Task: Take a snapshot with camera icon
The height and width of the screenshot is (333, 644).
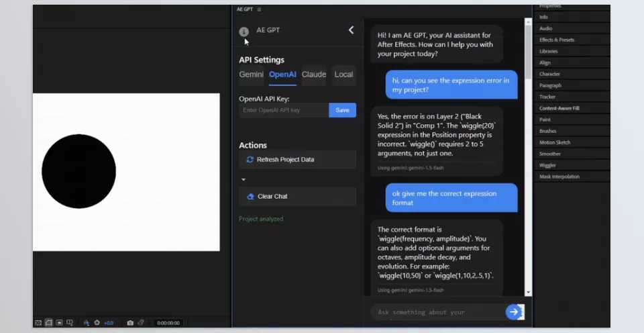Action: 130,323
